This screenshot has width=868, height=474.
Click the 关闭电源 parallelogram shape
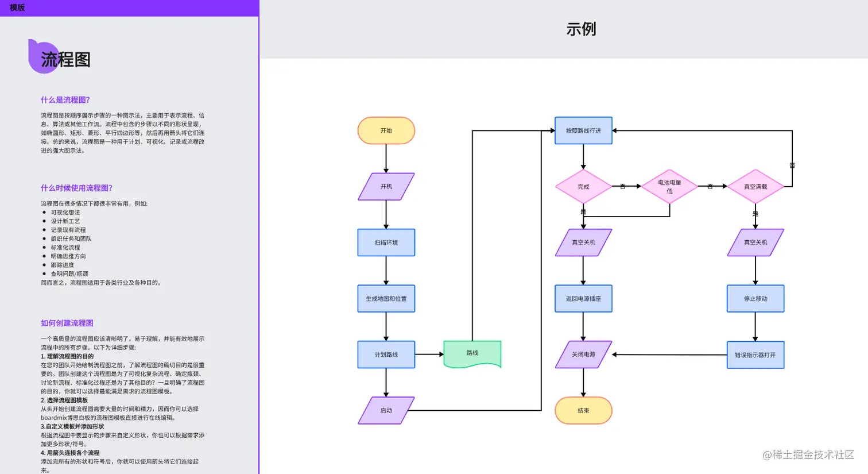[583, 354]
